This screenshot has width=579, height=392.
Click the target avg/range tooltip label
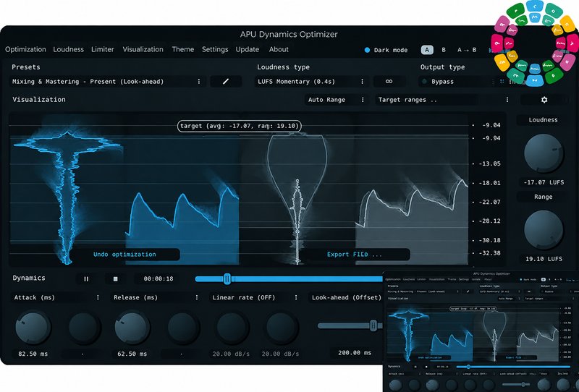[240, 126]
